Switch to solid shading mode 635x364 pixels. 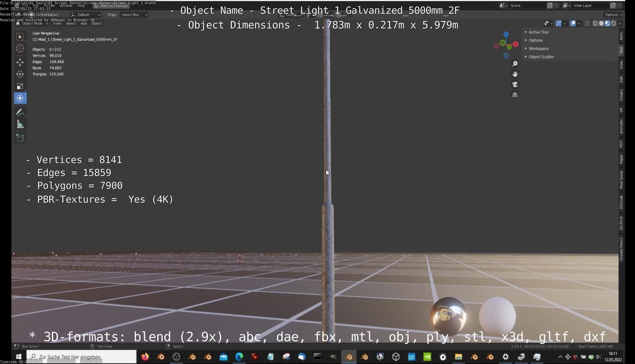click(x=601, y=23)
